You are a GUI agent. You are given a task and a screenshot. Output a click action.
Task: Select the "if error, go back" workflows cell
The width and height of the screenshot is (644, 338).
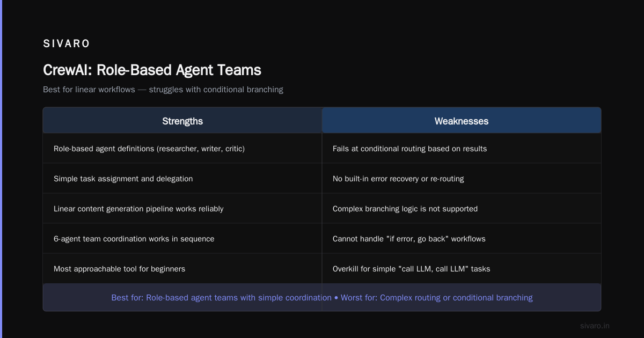pos(462,239)
